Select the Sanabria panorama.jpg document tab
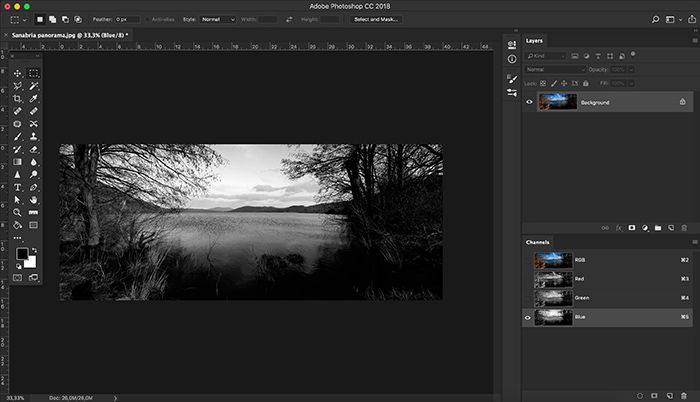The image size is (700, 402). tap(70, 35)
